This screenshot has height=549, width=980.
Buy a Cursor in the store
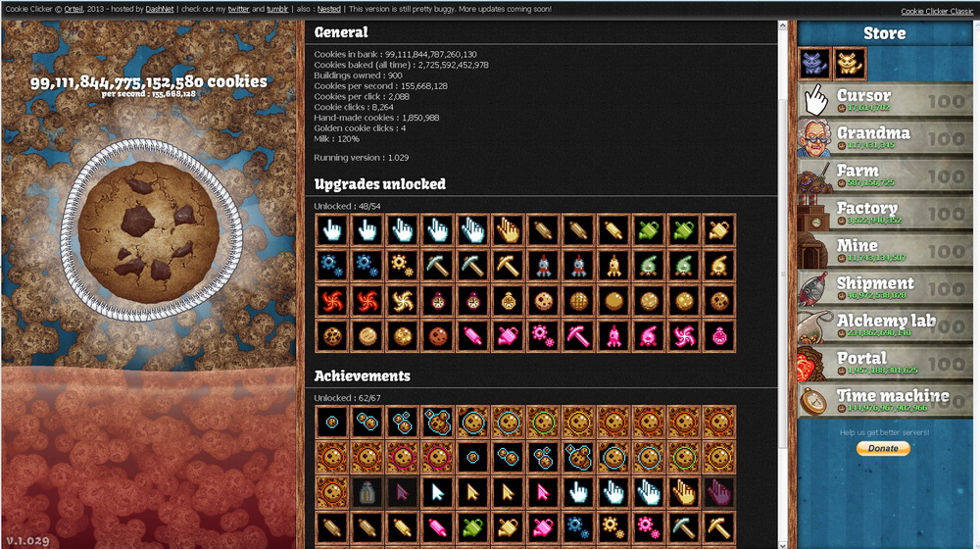(885, 100)
